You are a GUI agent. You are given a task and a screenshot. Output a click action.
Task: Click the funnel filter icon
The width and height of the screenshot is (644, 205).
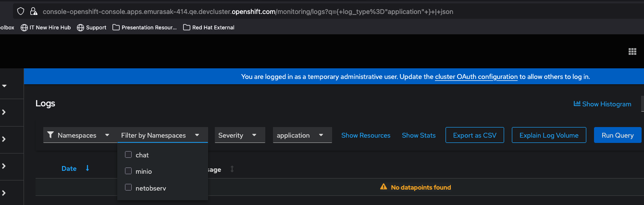tap(50, 135)
